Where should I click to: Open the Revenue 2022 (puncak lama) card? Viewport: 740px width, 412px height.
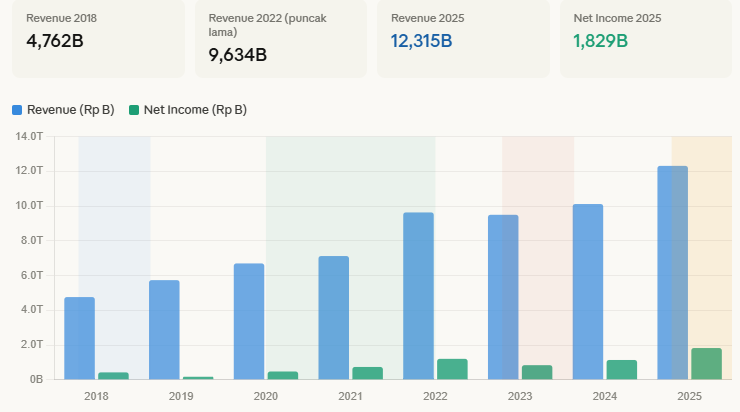coord(280,37)
